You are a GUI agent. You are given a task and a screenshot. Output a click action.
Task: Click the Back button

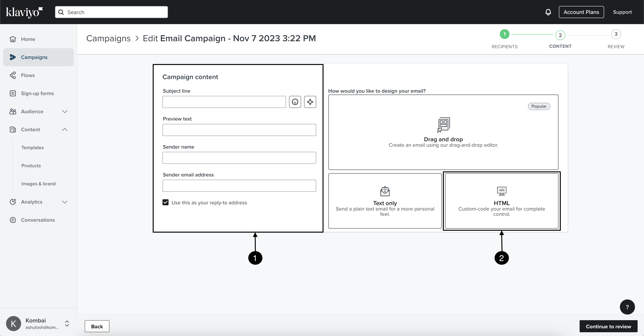[x=97, y=326]
